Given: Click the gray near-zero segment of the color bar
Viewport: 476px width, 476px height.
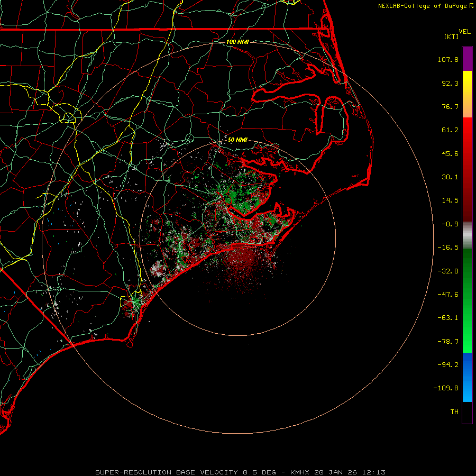Looking at the screenshot, I should click(467, 235).
